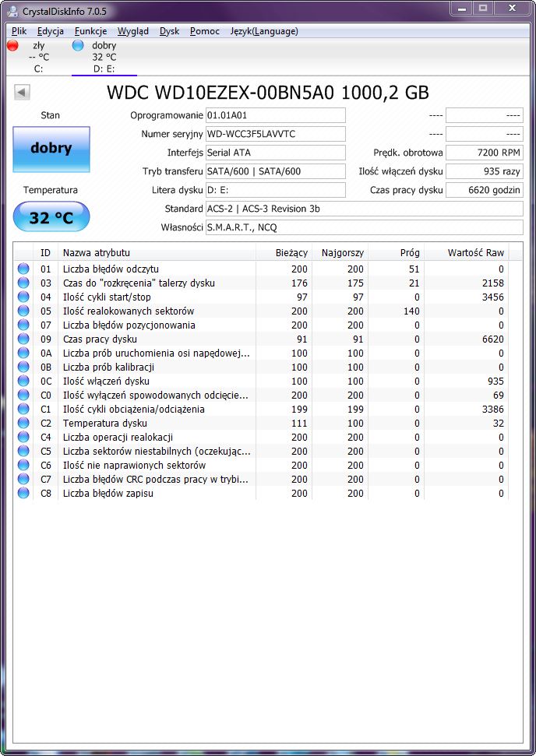Image resolution: width=536 pixels, height=756 pixels.
Task: Click the blue 'dobry' health status button
Action: tap(51, 149)
